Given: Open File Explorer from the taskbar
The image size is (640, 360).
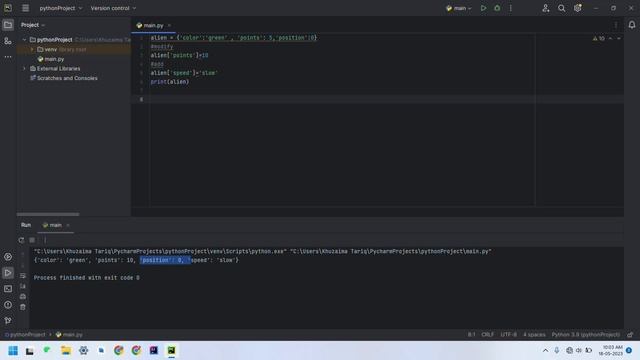Looking at the screenshot, I should pyautogui.click(x=66, y=351).
